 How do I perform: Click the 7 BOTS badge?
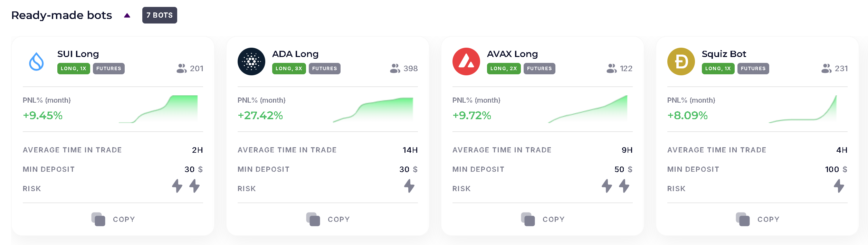[160, 15]
